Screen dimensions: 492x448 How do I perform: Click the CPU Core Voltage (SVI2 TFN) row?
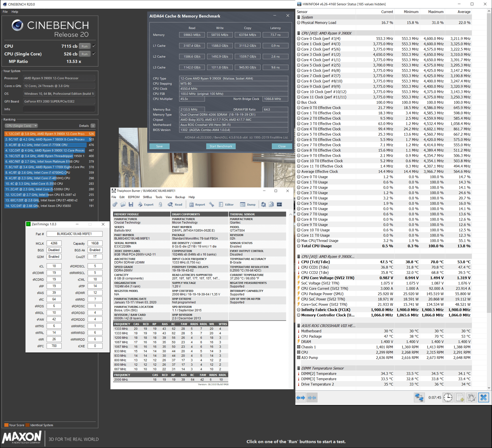384,278
